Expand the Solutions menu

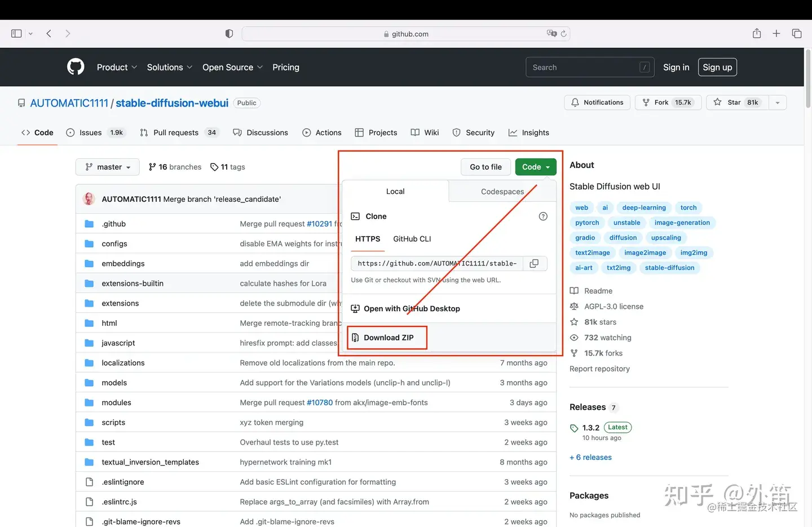coord(170,67)
